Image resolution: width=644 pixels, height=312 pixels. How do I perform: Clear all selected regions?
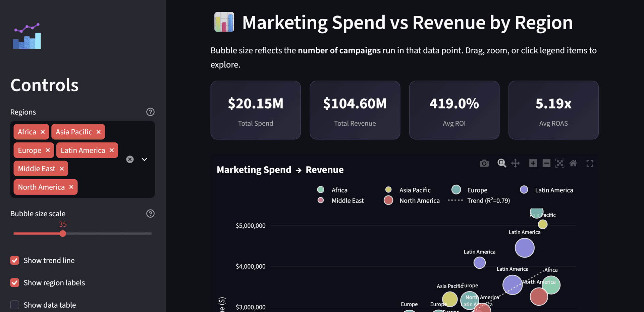point(130,159)
